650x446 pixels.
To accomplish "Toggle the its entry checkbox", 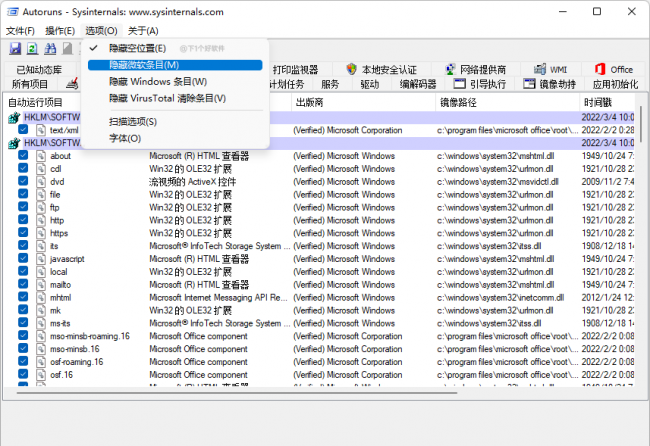I will tap(23, 245).
